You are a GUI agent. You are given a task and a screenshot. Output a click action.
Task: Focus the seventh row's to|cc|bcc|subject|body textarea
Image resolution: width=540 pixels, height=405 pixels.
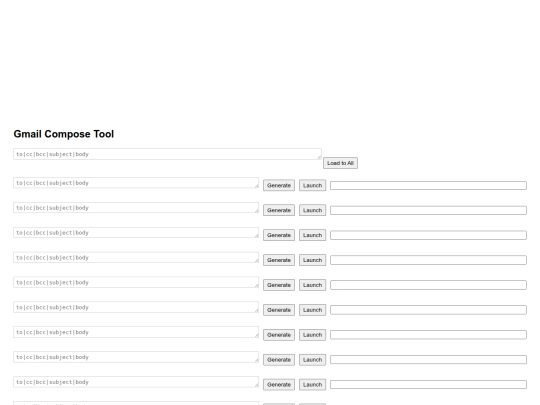[136, 332]
